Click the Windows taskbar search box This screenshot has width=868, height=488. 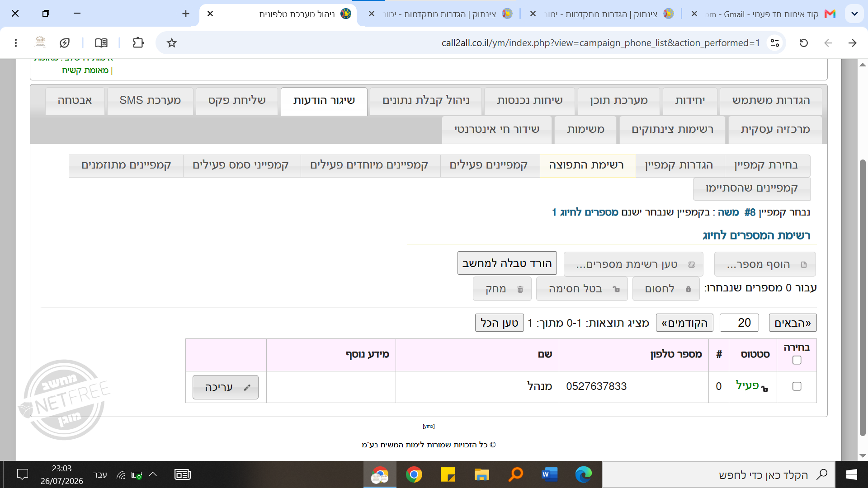point(719,474)
